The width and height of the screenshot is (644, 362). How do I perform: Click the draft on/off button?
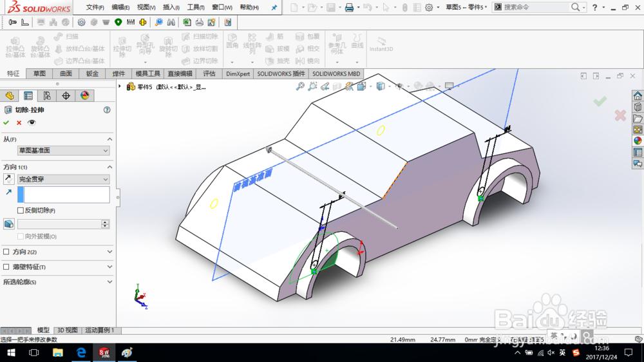(8, 224)
